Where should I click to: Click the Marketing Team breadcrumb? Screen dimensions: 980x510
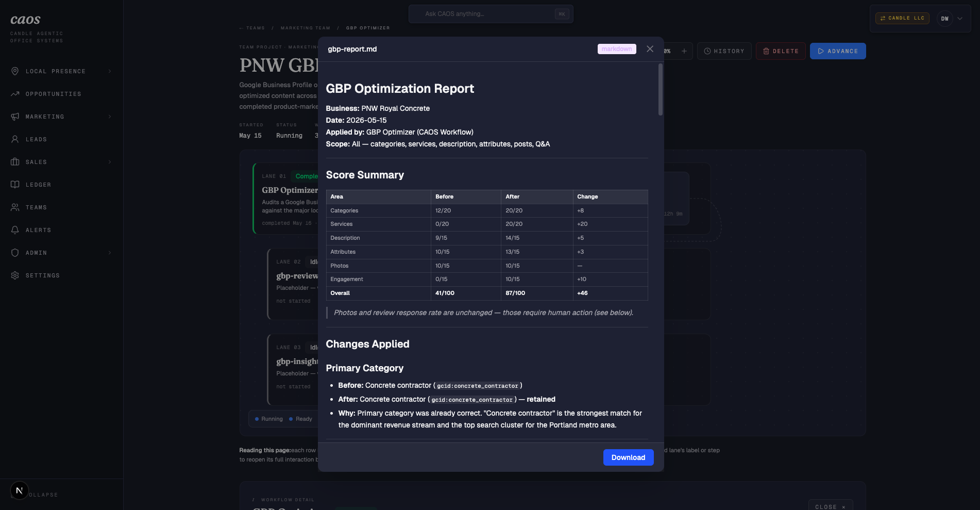(305, 28)
